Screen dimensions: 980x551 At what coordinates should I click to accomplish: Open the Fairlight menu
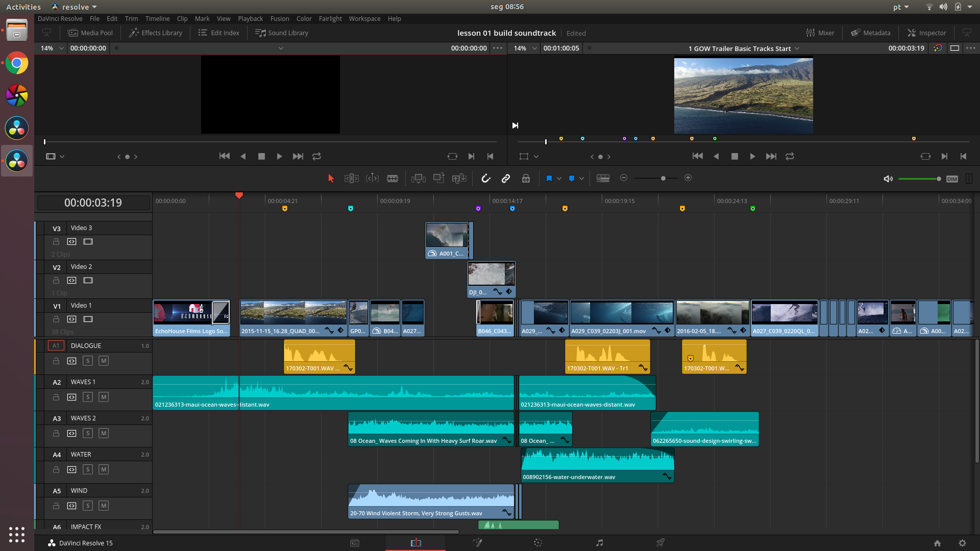330,18
